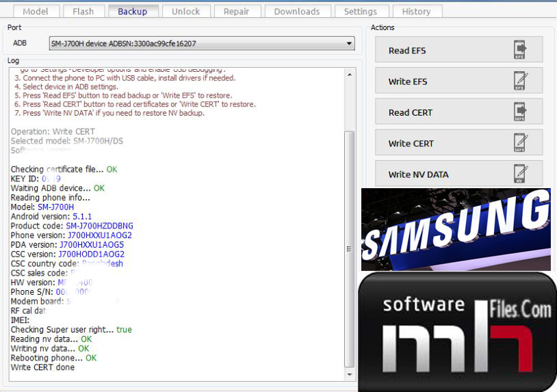Screen dimensions: 557x392
Task: Click the 'Rebooting phone... OK' log line
Action: click(x=53, y=358)
